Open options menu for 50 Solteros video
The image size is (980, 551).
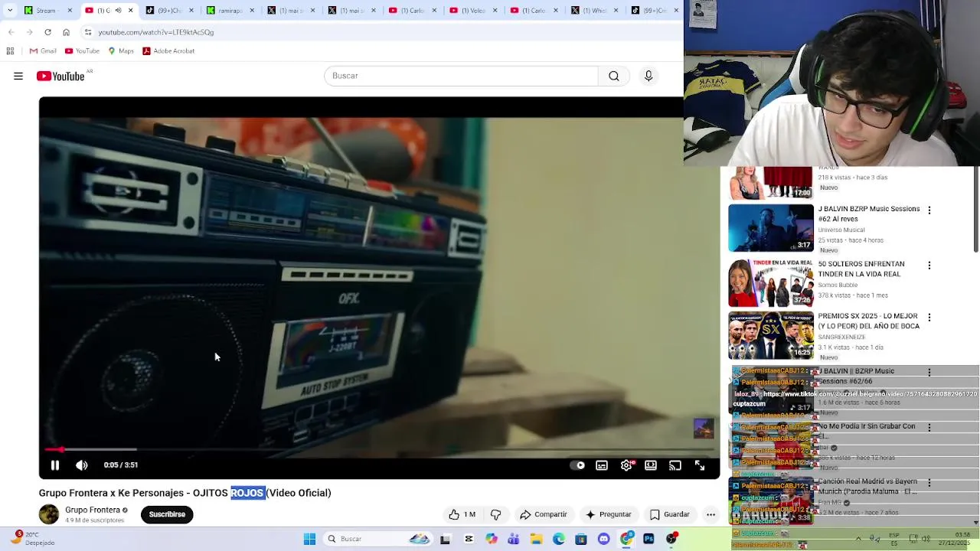pyautogui.click(x=929, y=265)
